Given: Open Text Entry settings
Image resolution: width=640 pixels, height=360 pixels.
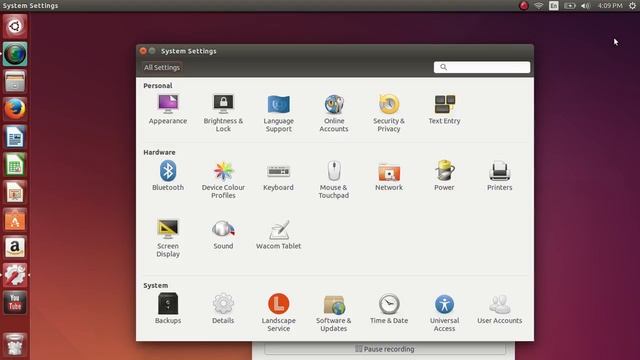Looking at the screenshot, I should tap(444, 109).
